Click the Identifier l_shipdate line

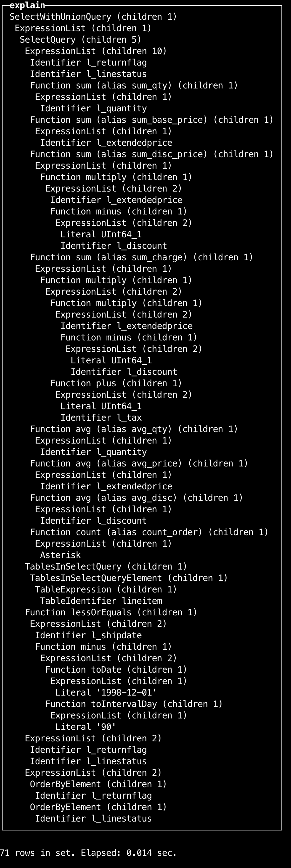[88, 635]
